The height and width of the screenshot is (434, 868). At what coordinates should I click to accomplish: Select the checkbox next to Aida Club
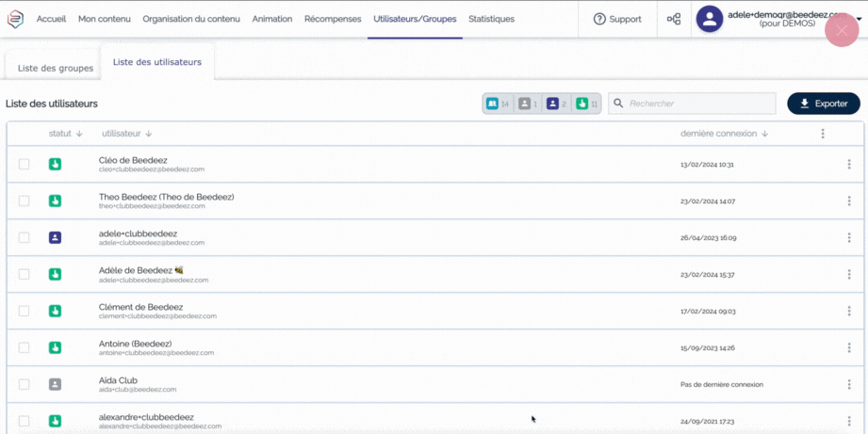coord(25,384)
